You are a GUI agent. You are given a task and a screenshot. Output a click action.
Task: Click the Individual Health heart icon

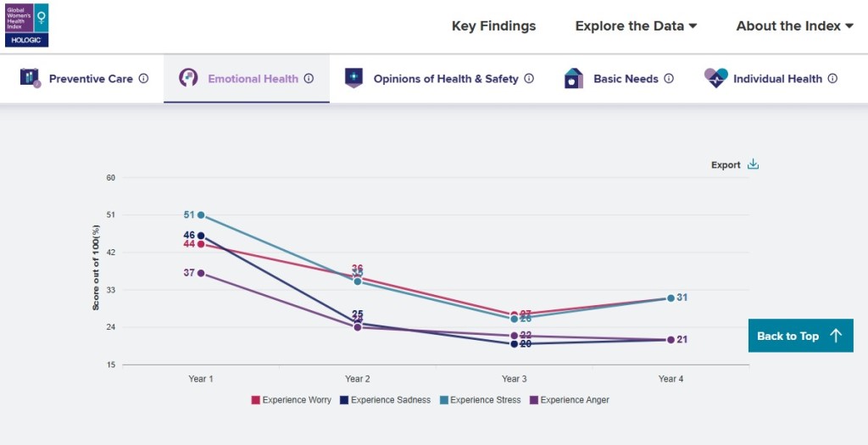coord(716,78)
